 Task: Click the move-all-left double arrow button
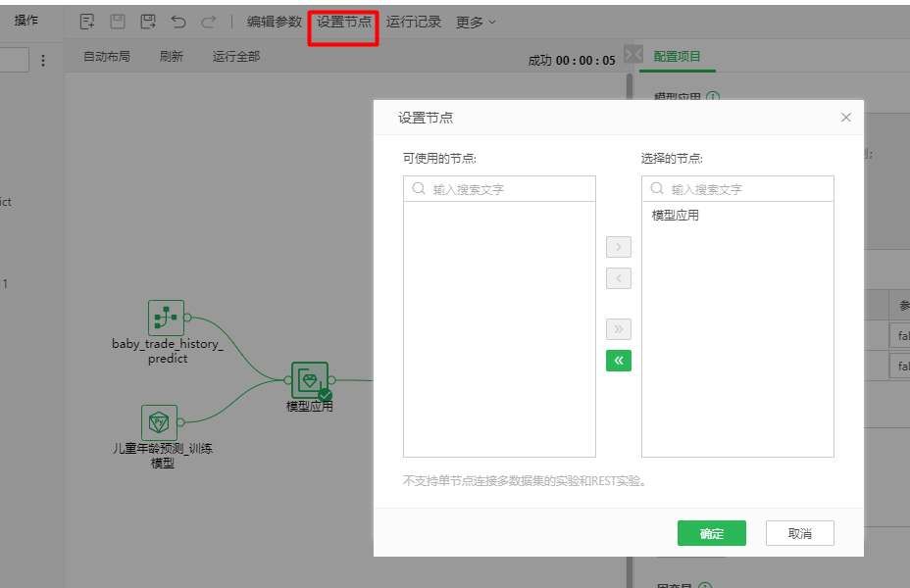619,361
